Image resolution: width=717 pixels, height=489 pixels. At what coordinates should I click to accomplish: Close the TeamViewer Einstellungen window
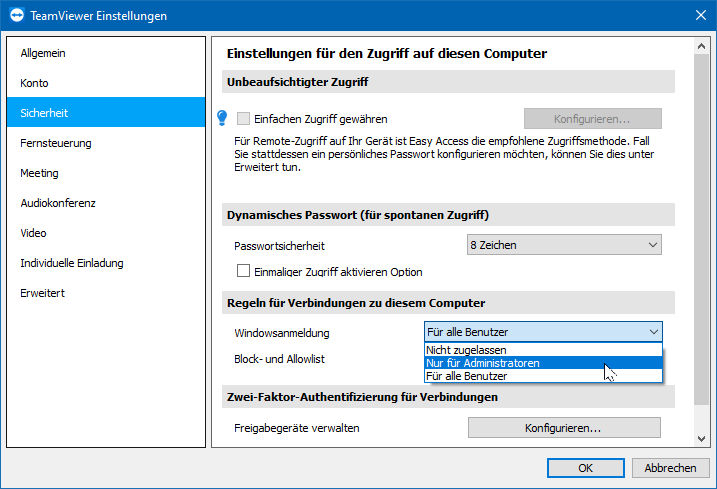pyautogui.click(x=701, y=15)
